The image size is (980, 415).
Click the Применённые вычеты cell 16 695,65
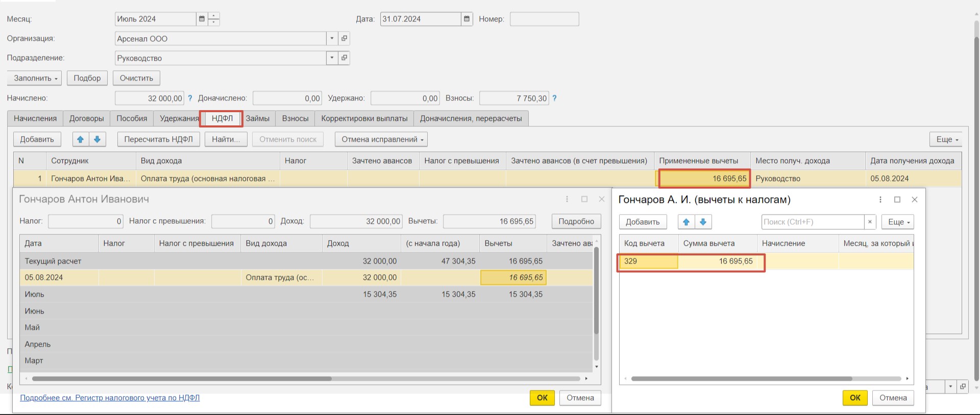704,178
